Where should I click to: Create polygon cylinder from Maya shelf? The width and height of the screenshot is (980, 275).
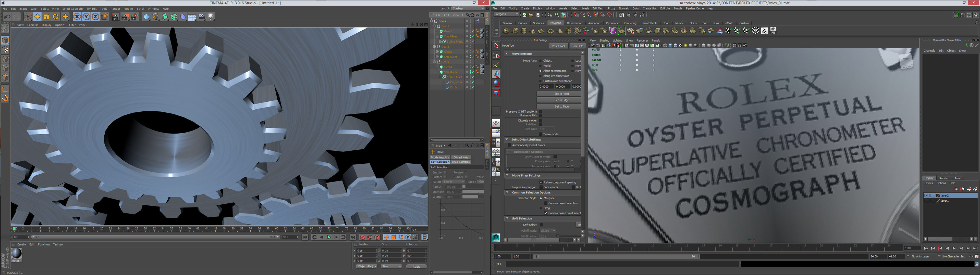click(x=524, y=31)
